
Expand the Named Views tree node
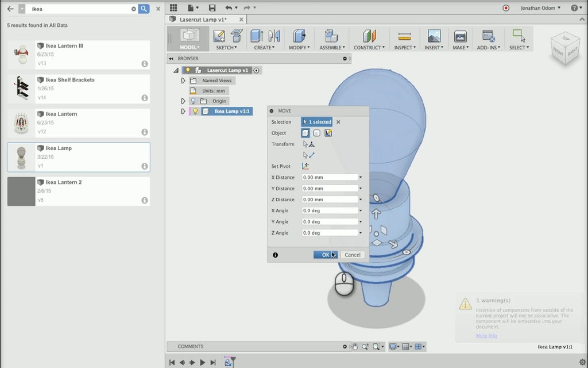pos(183,81)
